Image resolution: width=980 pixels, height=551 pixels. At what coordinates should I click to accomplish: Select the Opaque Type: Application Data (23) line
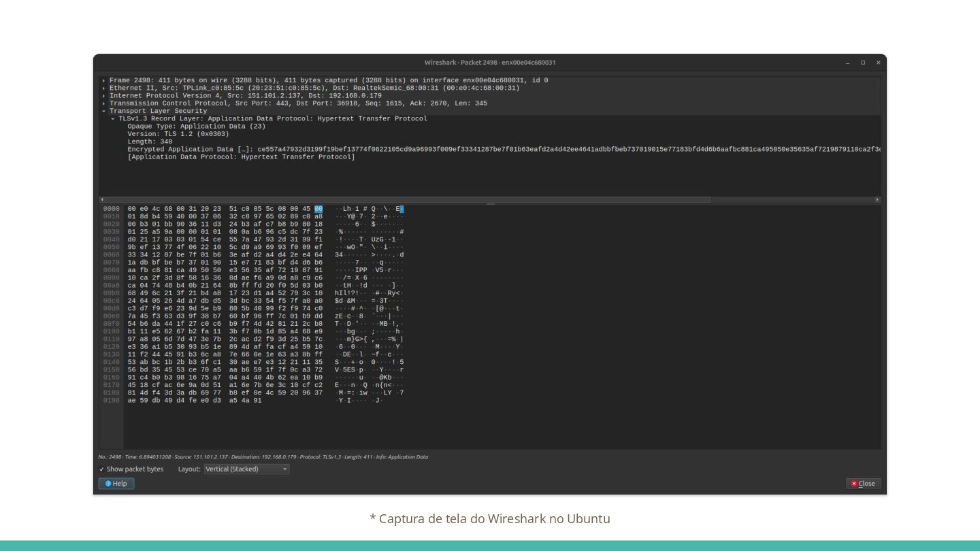click(x=197, y=127)
